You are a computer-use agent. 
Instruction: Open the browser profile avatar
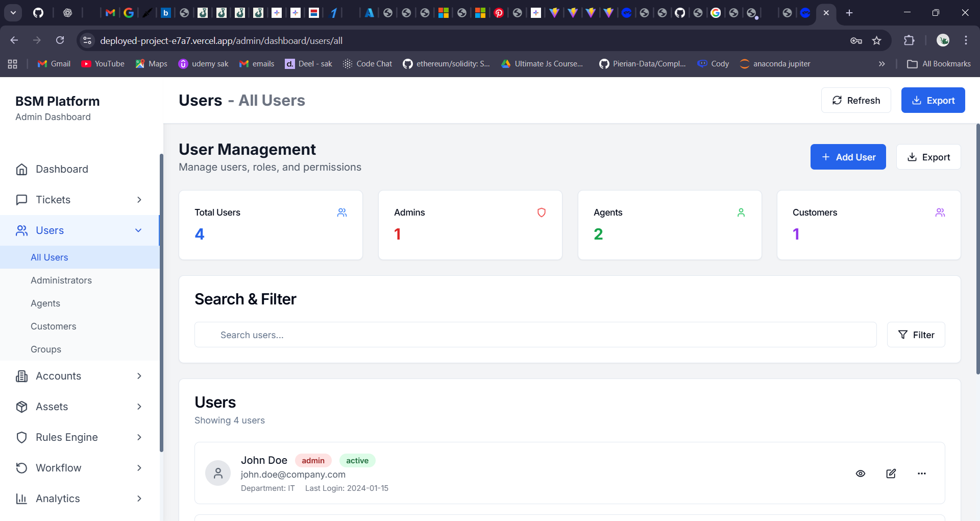(943, 40)
